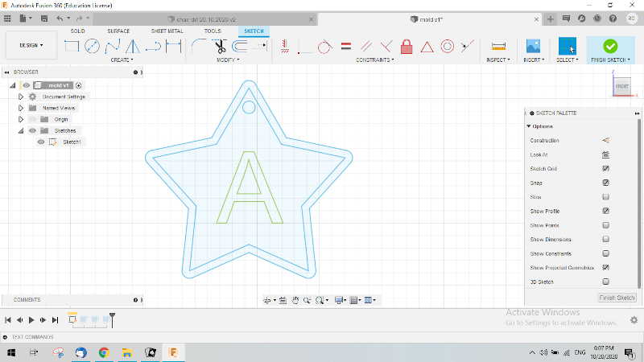Open the INSERT dropdown menu

(534, 60)
